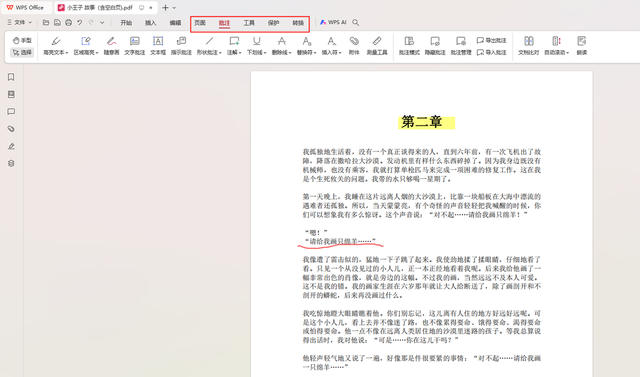Switch to the Protect (保护) tab

tap(273, 23)
